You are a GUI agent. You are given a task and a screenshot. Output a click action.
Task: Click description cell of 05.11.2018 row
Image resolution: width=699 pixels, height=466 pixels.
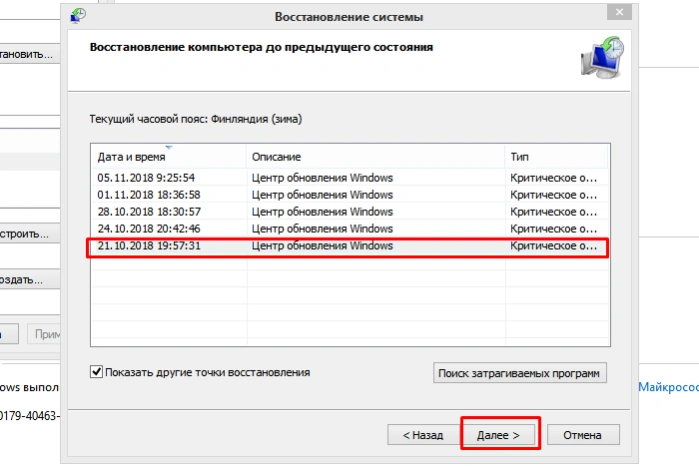322,177
